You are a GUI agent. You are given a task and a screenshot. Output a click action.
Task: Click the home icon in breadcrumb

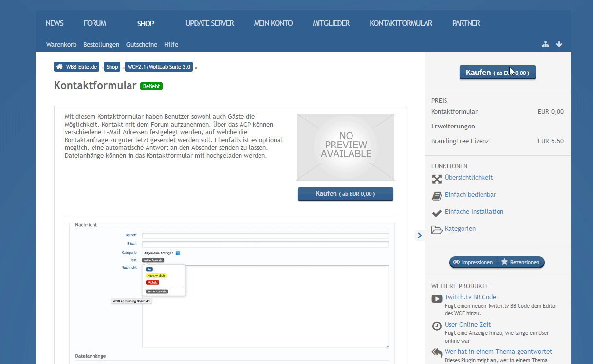pyautogui.click(x=59, y=67)
